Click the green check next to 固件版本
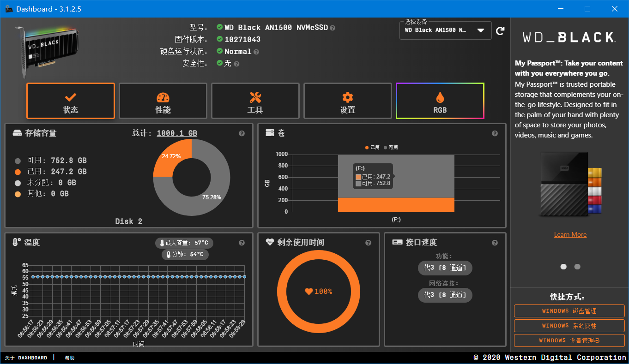This screenshot has height=364, width=629. tap(220, 39)
